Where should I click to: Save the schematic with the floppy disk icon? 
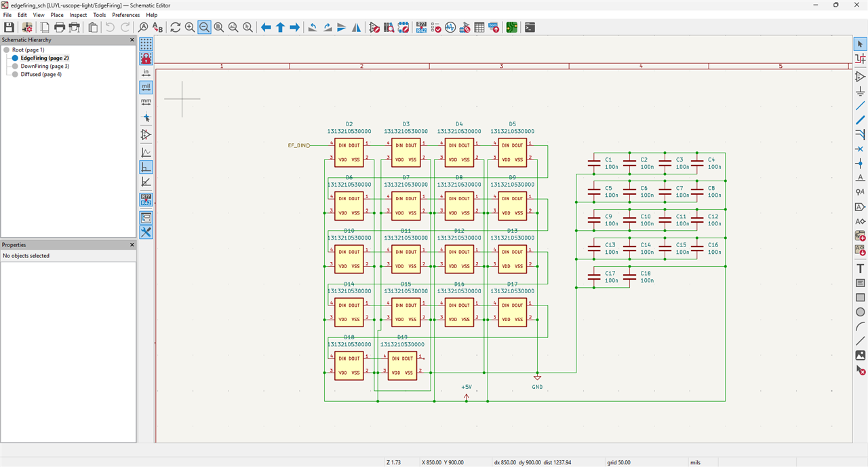9,27
